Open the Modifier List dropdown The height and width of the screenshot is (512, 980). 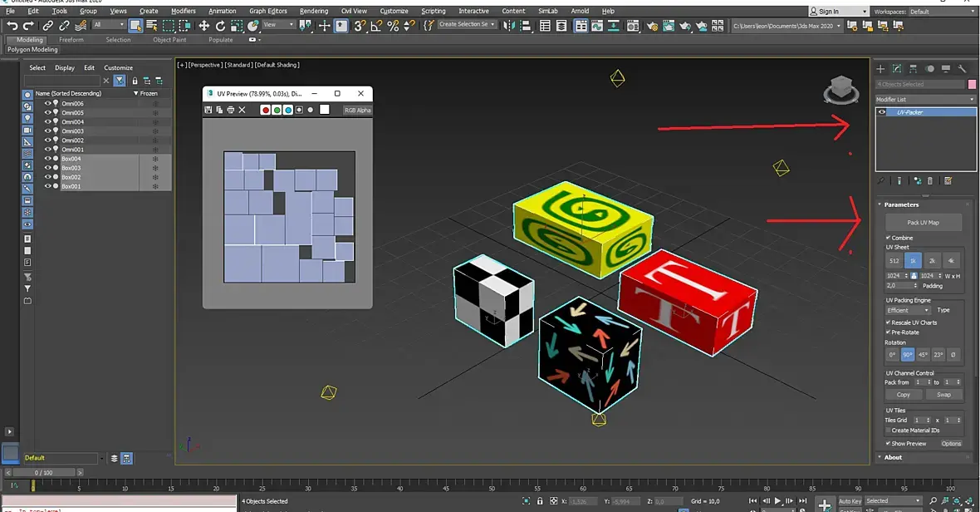[x=926, y=100]
